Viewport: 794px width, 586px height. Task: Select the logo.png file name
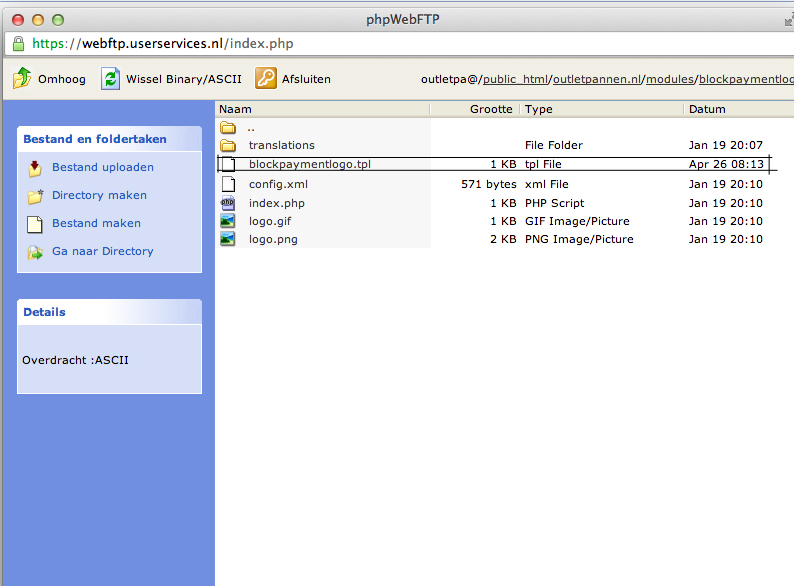pyautogui.click(x=273, y=239)
